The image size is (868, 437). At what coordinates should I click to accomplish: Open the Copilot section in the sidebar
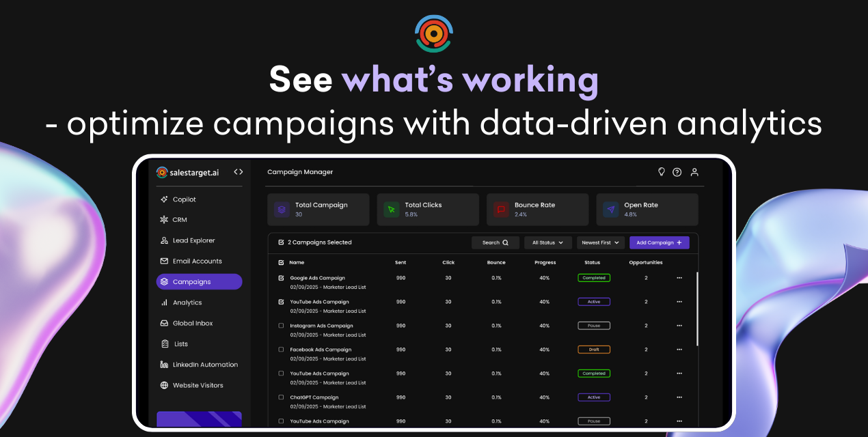click(x=183, y=199)
